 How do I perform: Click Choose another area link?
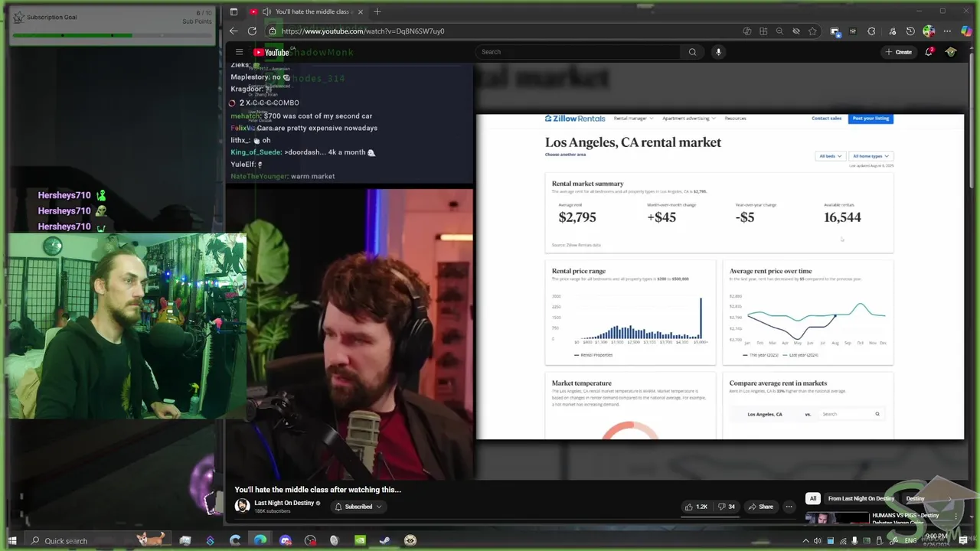565,155
